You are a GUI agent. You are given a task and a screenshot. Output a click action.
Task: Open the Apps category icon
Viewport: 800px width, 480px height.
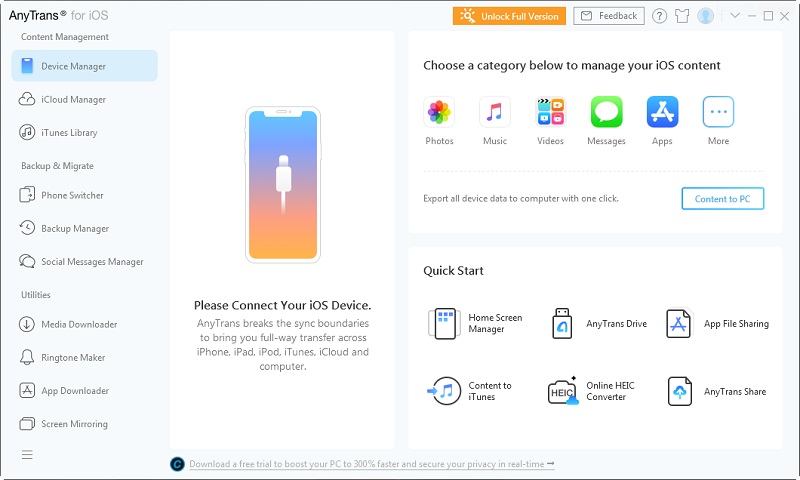662,112
